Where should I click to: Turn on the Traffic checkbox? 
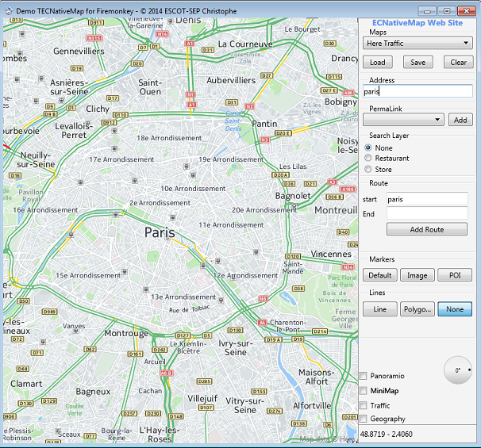364,405
